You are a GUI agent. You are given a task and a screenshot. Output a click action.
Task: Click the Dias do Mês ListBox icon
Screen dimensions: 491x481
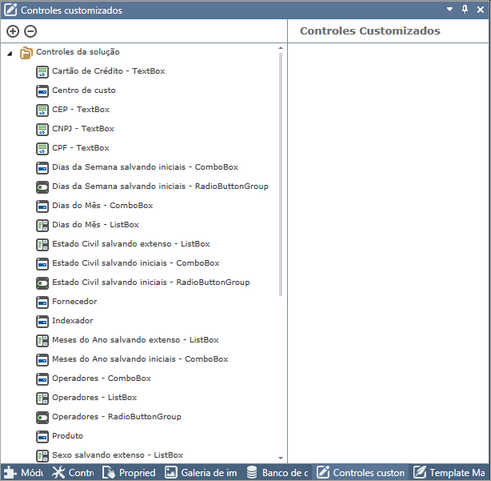click(42, 225)
